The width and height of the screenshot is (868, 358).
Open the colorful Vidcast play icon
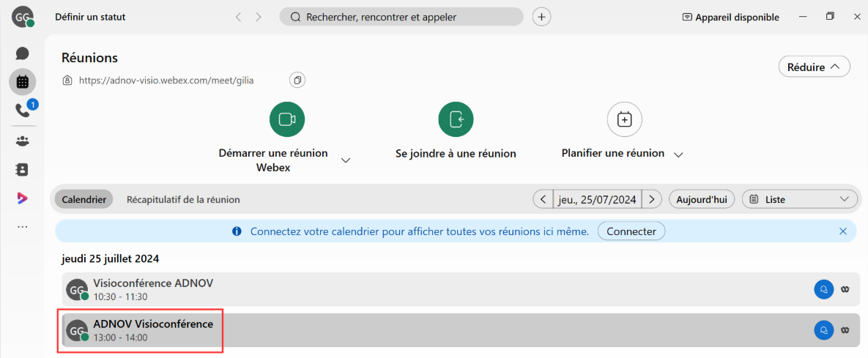[x=22, y=198]
